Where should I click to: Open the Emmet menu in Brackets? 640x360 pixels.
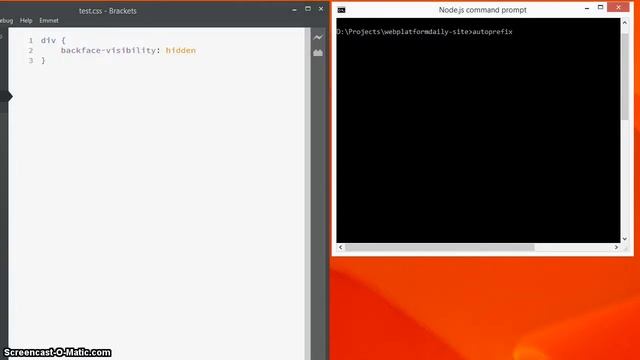[49, 20]
